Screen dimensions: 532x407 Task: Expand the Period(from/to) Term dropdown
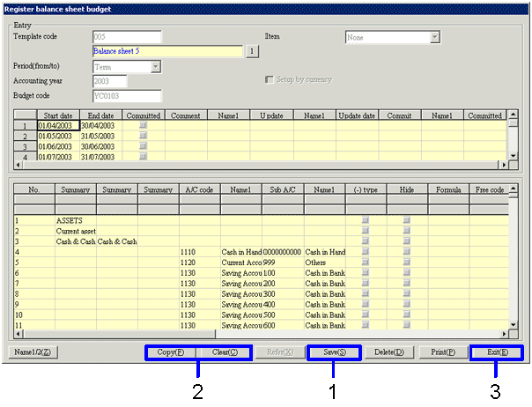coord(155,67)
